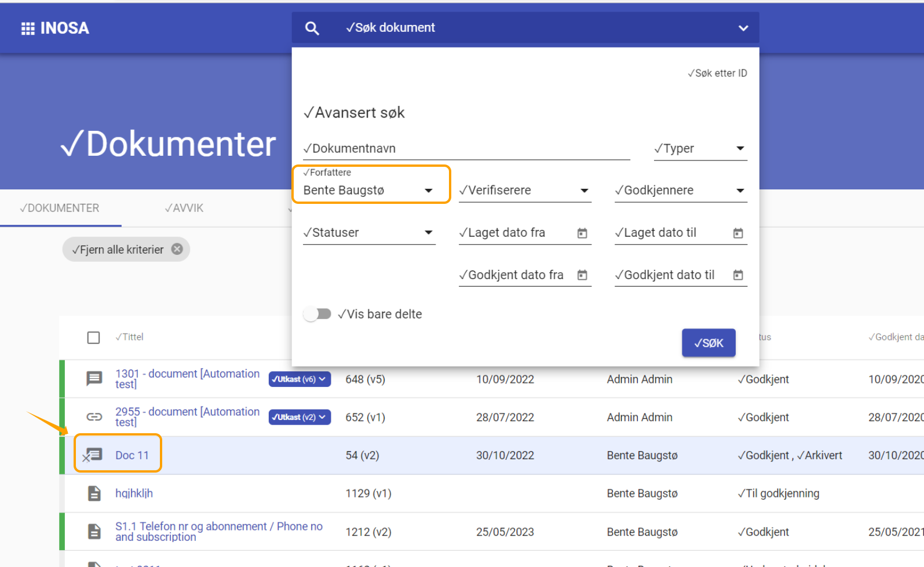Remove the Fjern alle kriterier chip
Image resolution: width=924 pixels, height=567 pixels.
[x=177, y=249]
